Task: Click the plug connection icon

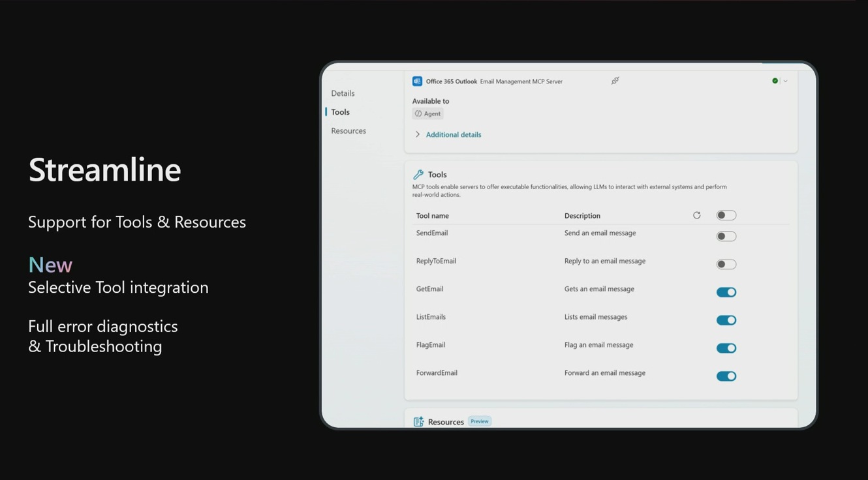Action: click(x=615, y=81)
